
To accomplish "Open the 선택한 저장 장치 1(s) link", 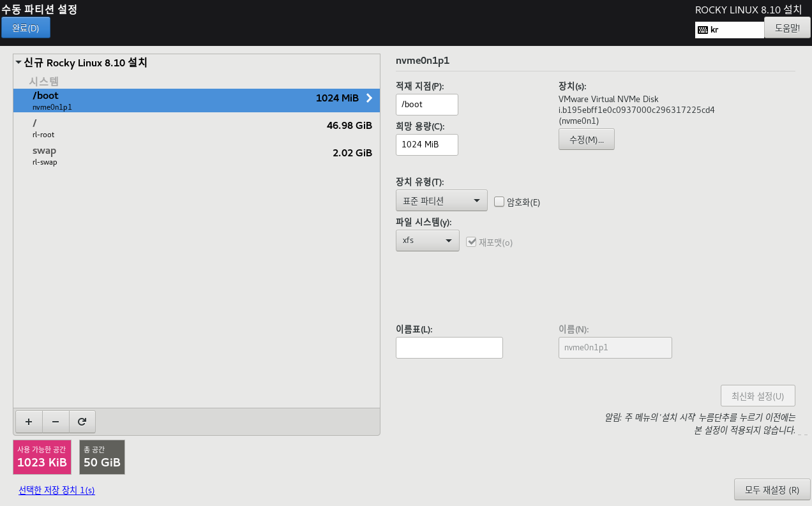I will (57, 490).
